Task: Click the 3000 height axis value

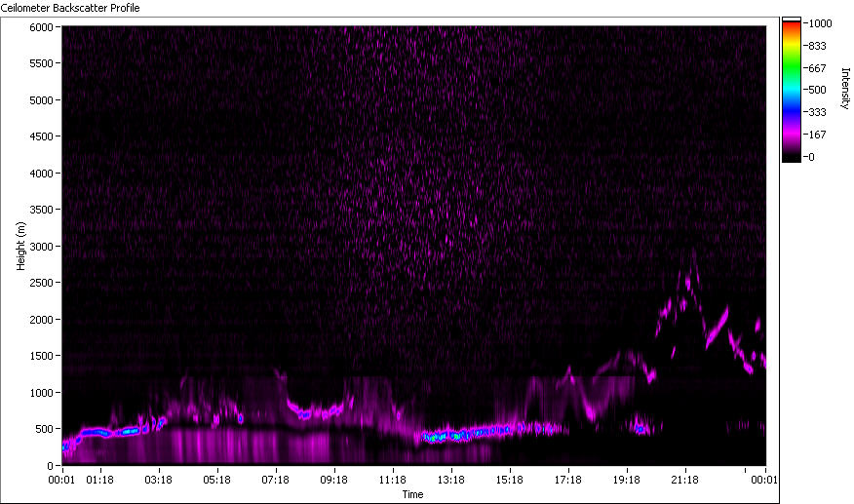Action: point(41,247)
